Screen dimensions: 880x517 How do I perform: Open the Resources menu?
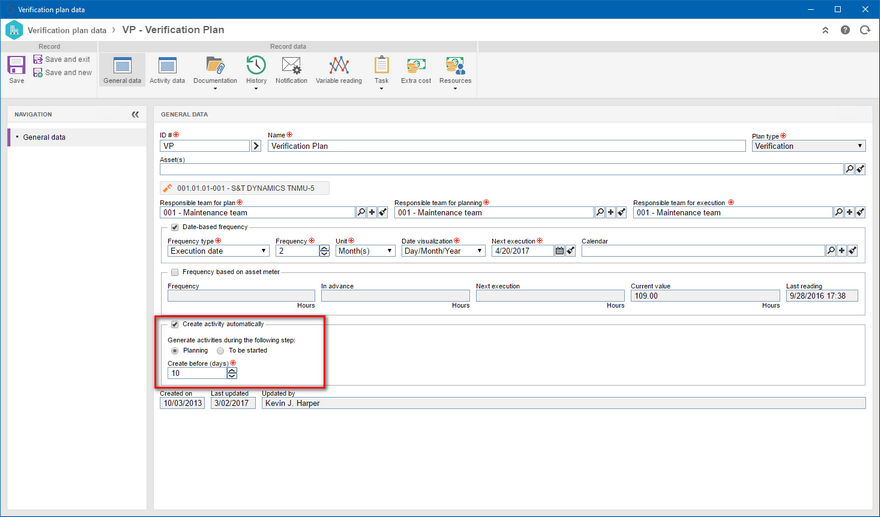[x=455, y=72]
